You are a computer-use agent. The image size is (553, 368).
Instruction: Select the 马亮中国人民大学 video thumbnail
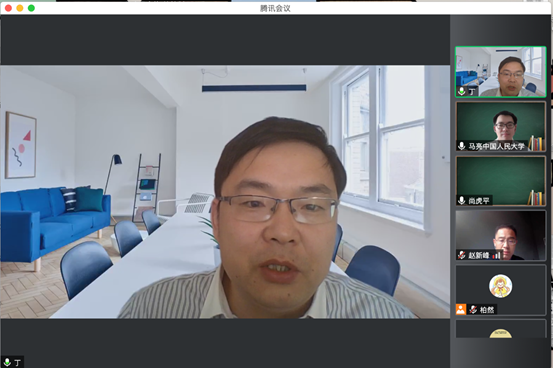coord(500,127)
